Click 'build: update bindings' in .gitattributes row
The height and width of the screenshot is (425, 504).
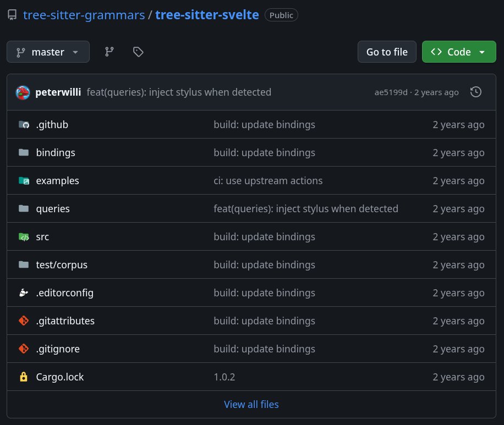click(265, 321)
